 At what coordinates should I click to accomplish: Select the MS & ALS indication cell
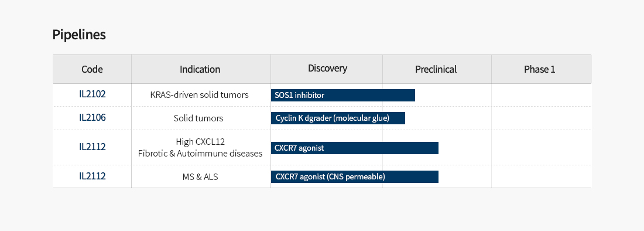(200, 176)
